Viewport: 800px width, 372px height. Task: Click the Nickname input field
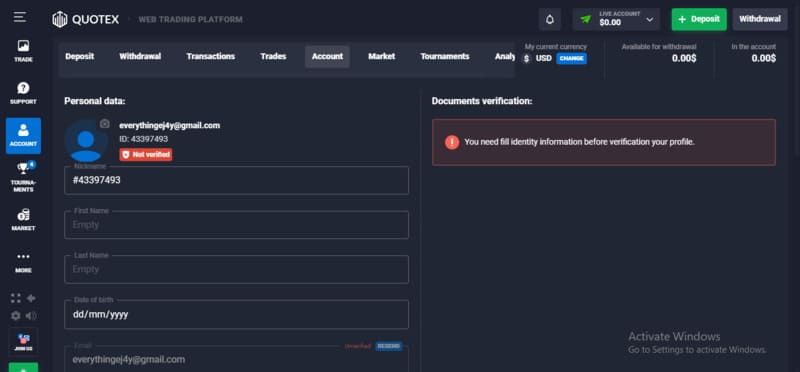click(x=236, y=180)
